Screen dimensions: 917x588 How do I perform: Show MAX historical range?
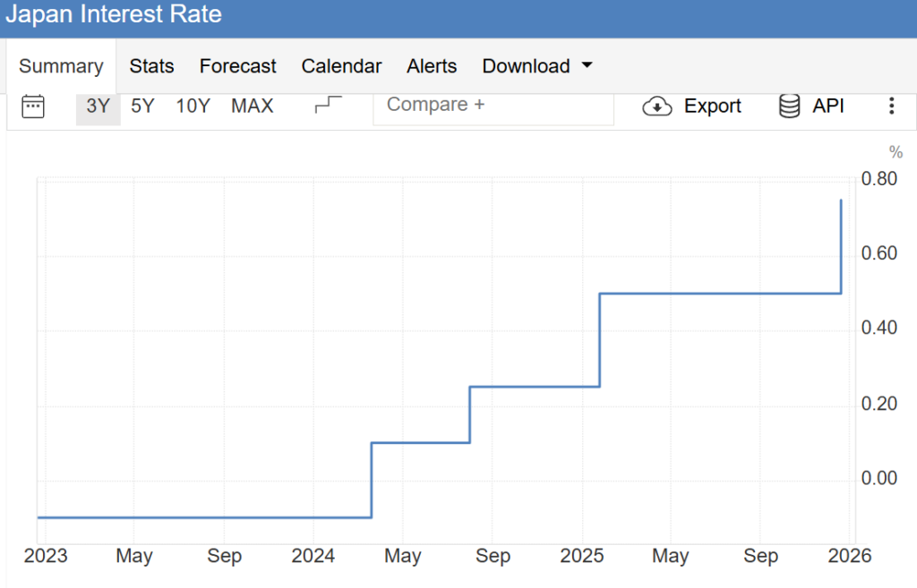[252, 107]
